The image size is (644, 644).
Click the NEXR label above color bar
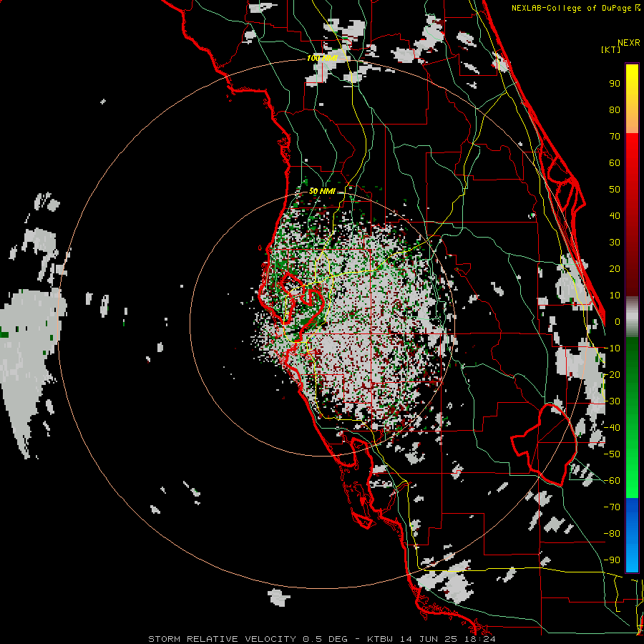(628, 43)
